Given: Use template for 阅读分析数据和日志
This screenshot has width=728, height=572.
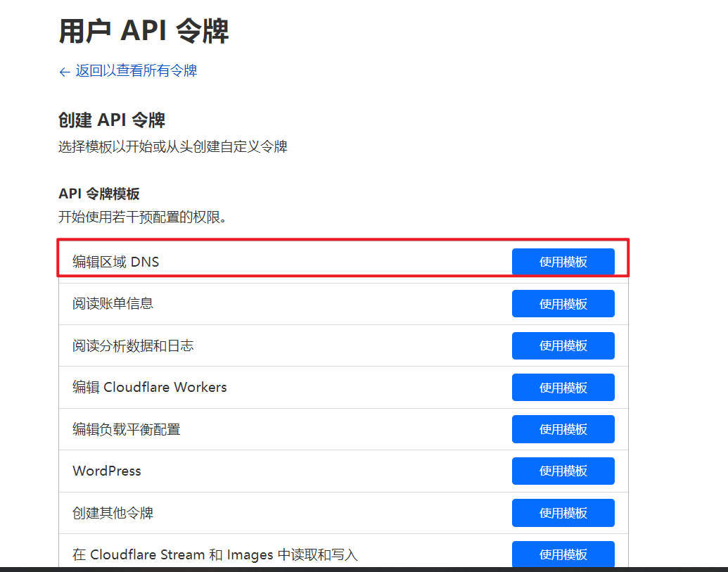Looking at the screenshot, I should pyautogui.click(x=563, y=345).
